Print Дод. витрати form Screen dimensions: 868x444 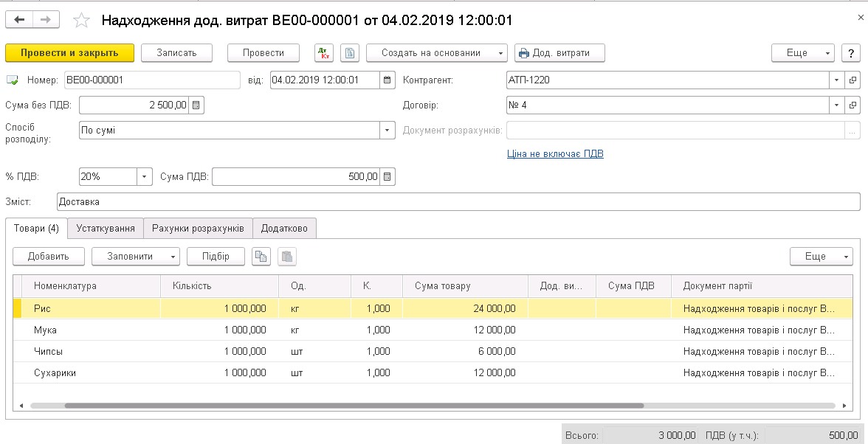tap(559, 53)
